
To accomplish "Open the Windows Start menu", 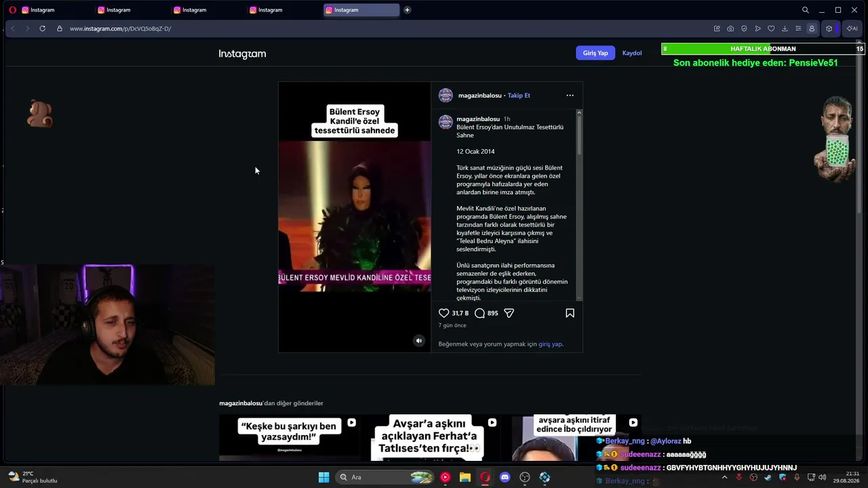I will (323, 477).
